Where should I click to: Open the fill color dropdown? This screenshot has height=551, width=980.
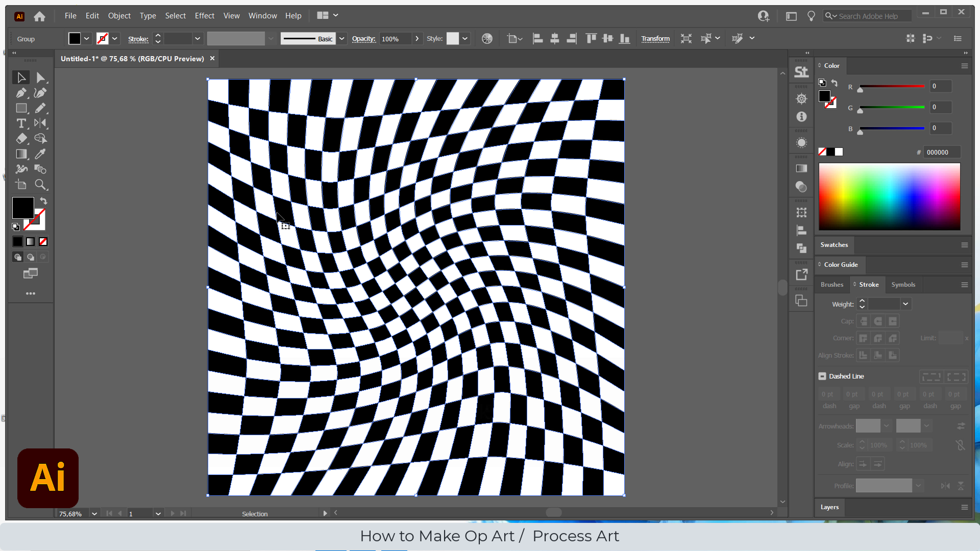coord(87,39)
